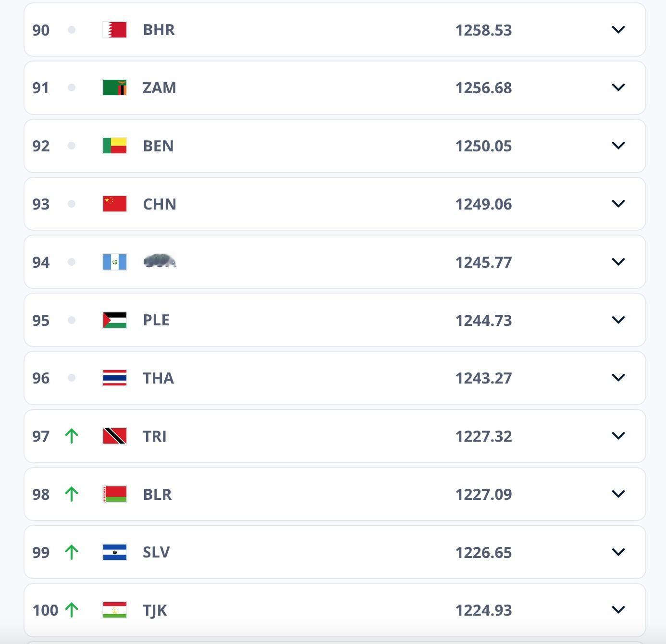
Task: Click the China flag icon
Action: (113, 204)
